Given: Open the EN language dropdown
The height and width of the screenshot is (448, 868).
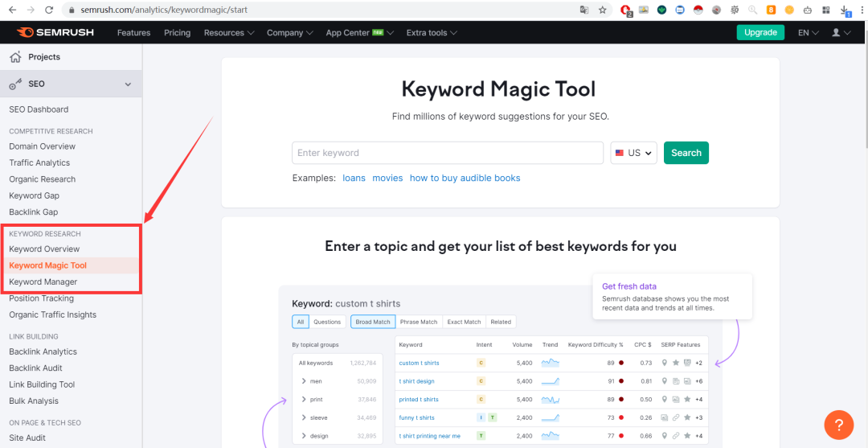Looking at the screenshot, I should (x=809, y=33).
